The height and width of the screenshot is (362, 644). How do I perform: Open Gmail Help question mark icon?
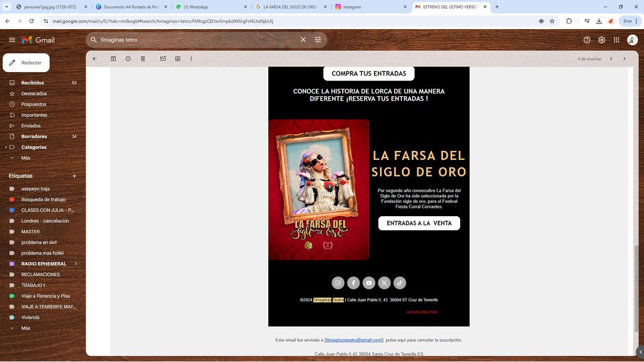[x=587, y=40]
